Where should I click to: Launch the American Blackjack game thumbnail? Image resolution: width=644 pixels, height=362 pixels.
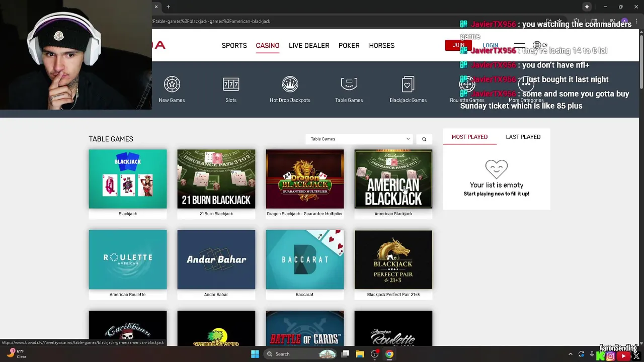[x=393, y=179]
